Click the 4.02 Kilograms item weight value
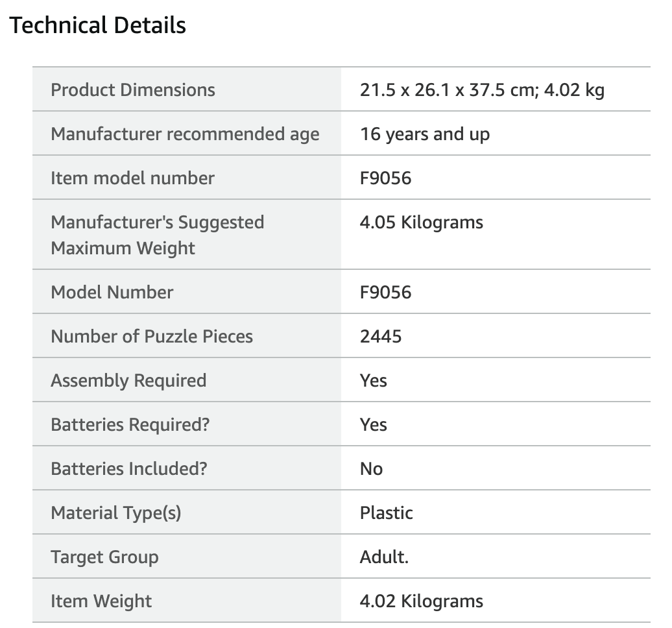 (421, 601)
